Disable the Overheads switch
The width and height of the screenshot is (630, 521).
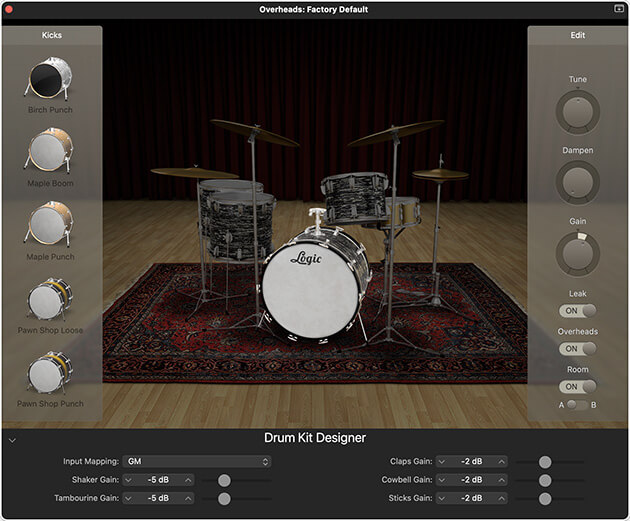coord(578,349)
